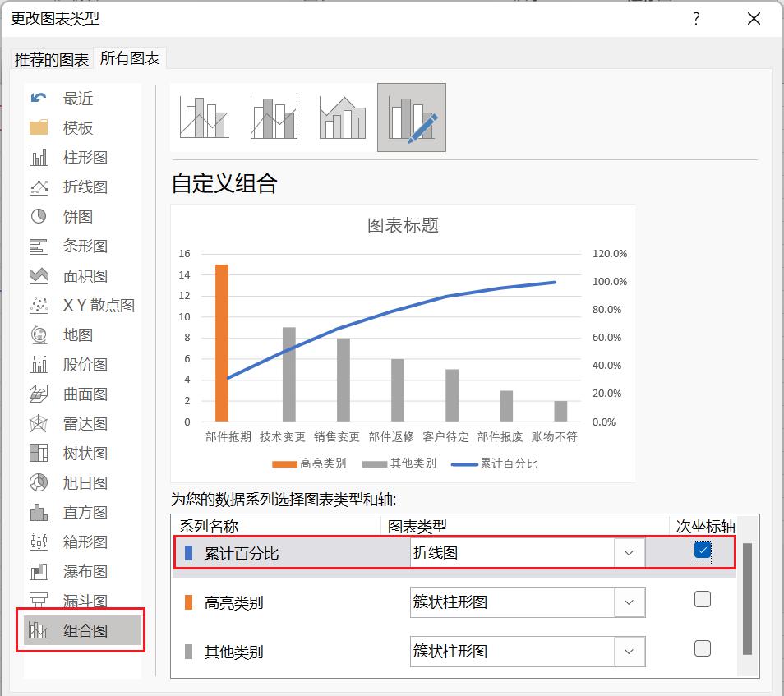This screenshot has height=696, width=784.
Task: Select stacked area-clustered column combo subtype
Action: point(343,118)
